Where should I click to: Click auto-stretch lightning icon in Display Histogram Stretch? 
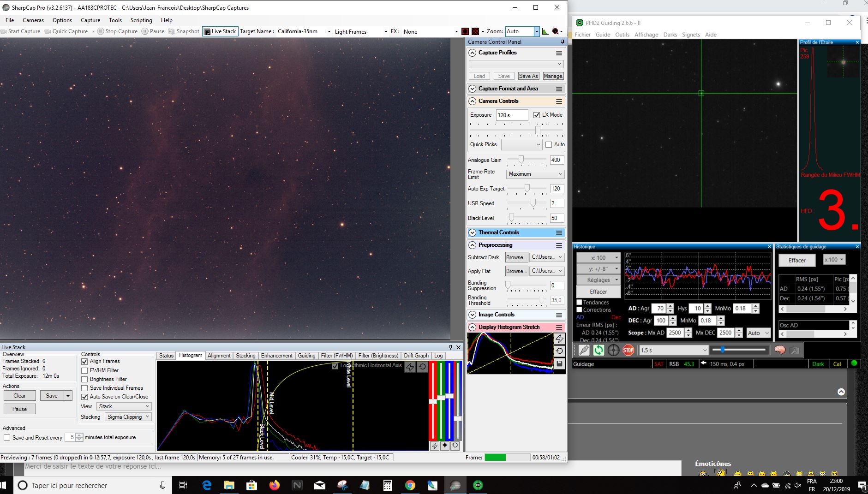[x=560, y=339]
